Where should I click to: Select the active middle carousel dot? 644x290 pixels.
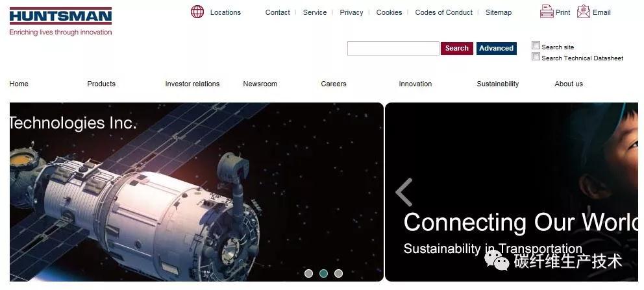[x=324, y=273]
